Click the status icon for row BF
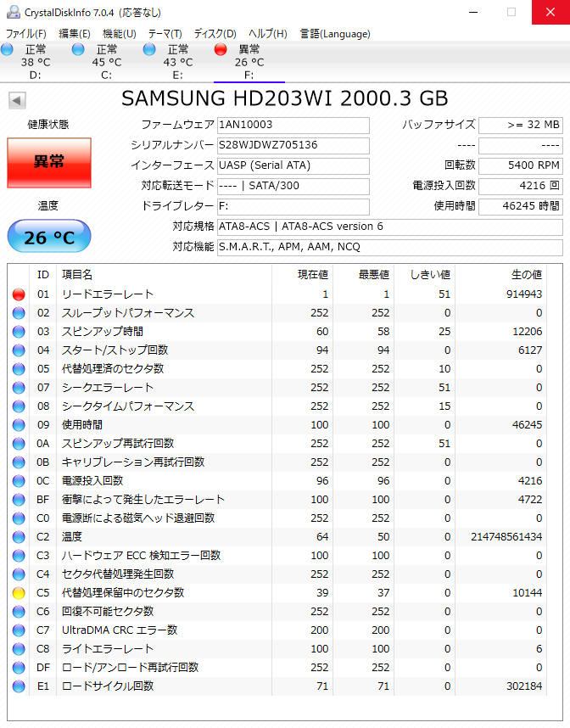 pyautogui.click(x=19, y=500)
